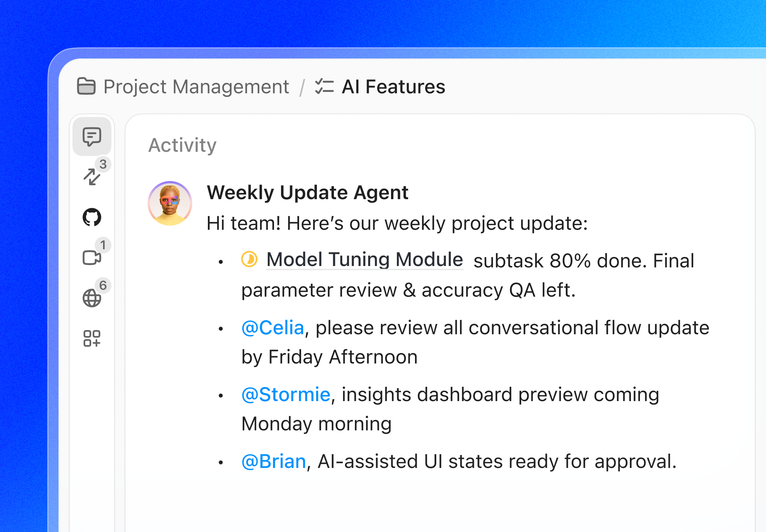This screenshot has width=766, height=532.
Task: Click the Weekly Update Agent avatar
Action: tap(170, 203)
